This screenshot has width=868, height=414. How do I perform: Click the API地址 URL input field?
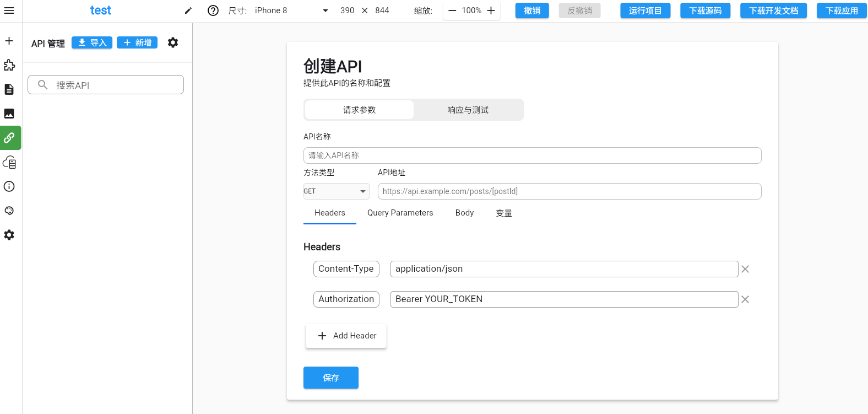click(569, 191)
